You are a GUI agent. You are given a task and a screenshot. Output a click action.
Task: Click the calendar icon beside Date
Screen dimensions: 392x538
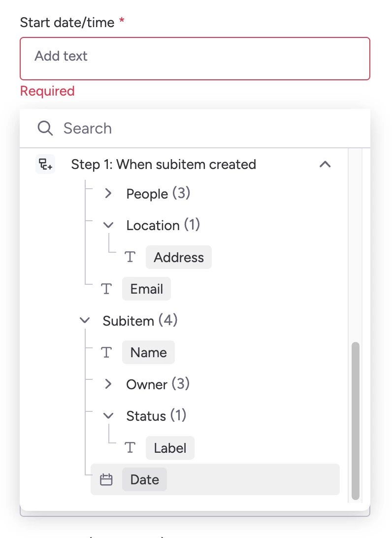point(106,480)
